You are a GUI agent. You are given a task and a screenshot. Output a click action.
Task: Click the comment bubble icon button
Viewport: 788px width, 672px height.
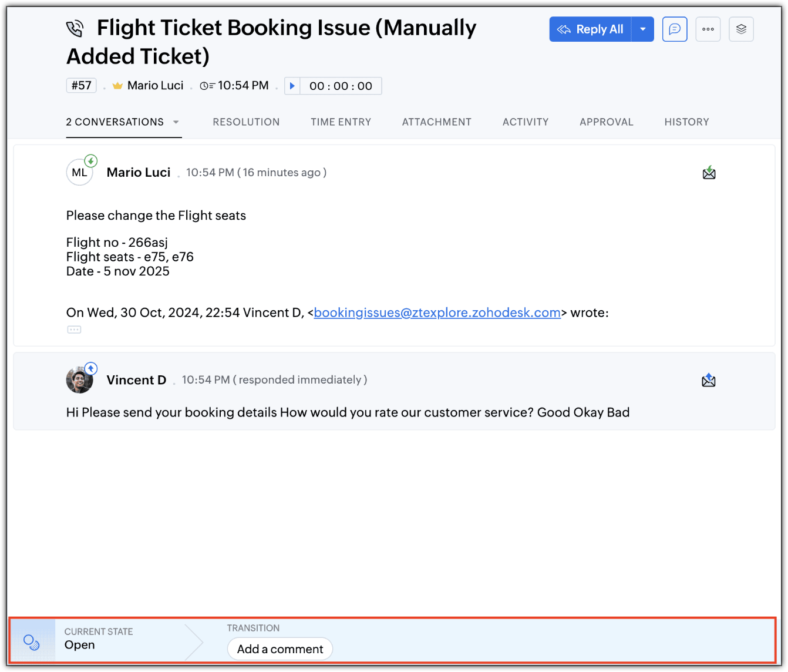(x=675, y=29)
